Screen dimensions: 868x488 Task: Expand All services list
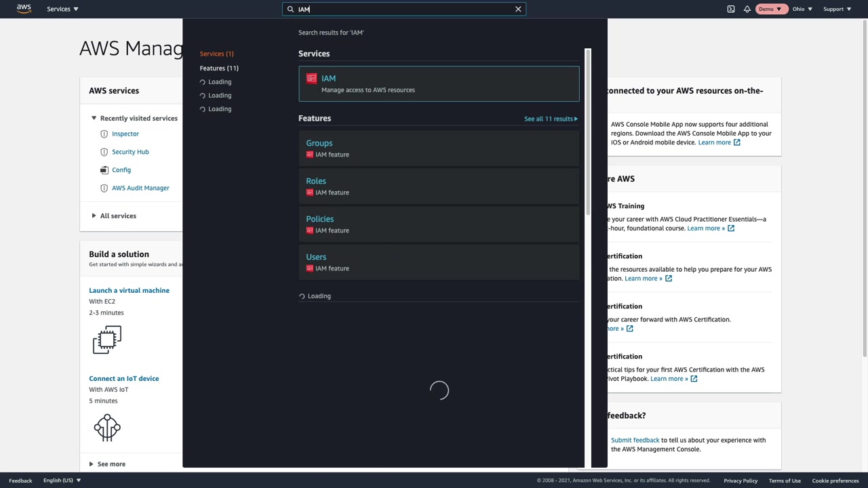(113, 216)
